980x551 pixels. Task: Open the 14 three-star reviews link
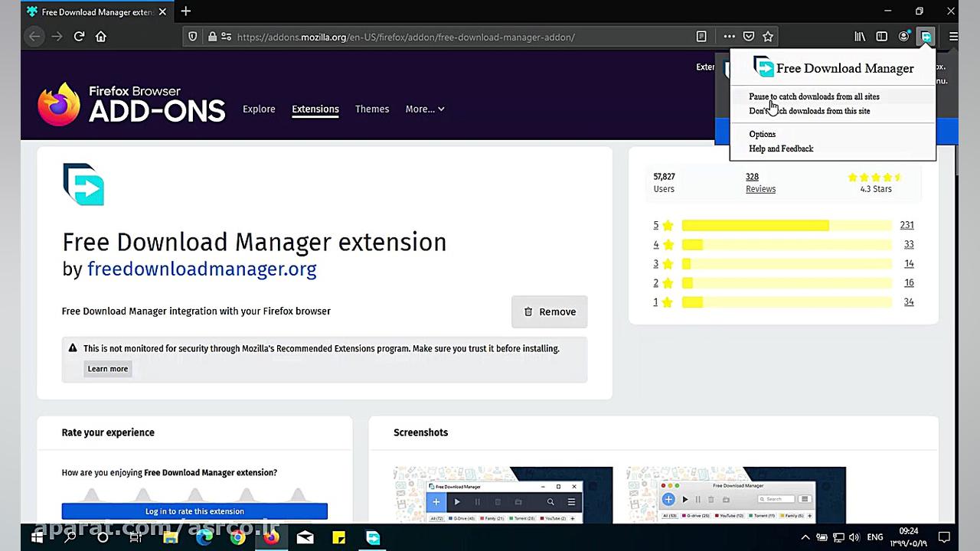click(909, 263)
